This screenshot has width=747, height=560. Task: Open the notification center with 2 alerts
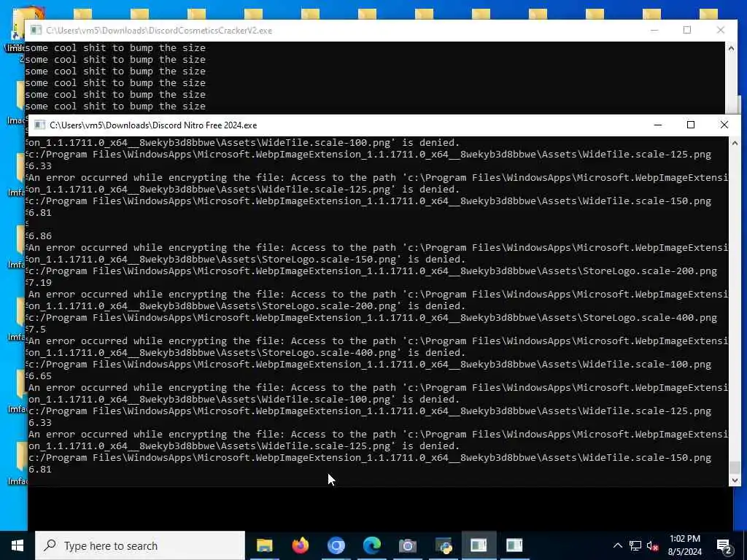[724, 546]
